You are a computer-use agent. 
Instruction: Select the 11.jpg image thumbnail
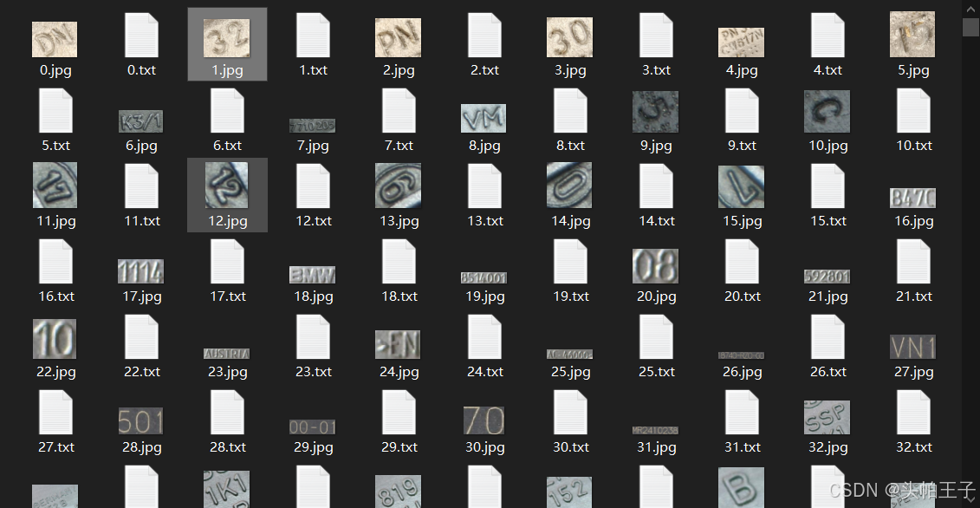pyautogui.click(x=55, y=186)
